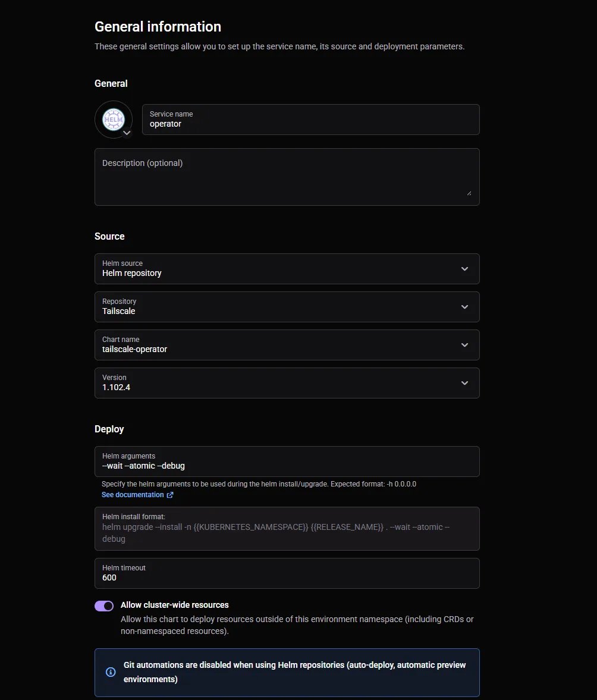Click the Helm logo service icon
Screen dimensions: 597x700
click(114, 119)
